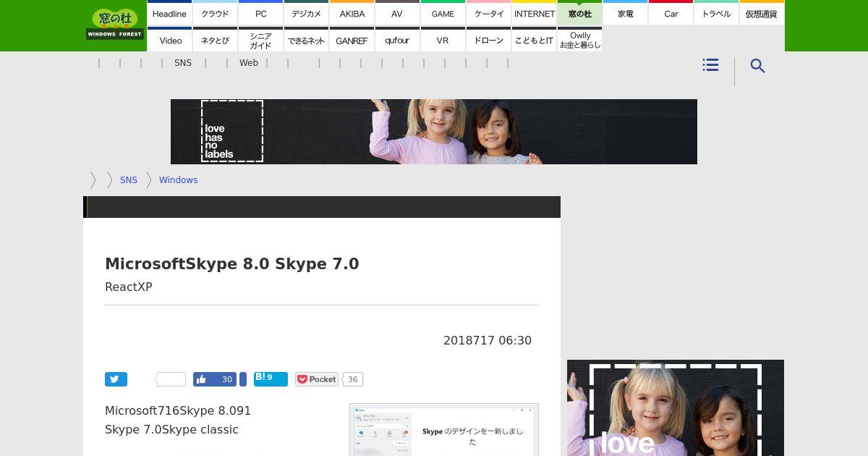Open the 窓の杜 Windows Forest logo
Viewport: 868px width, 456px height.
click(x=114, y=24)
